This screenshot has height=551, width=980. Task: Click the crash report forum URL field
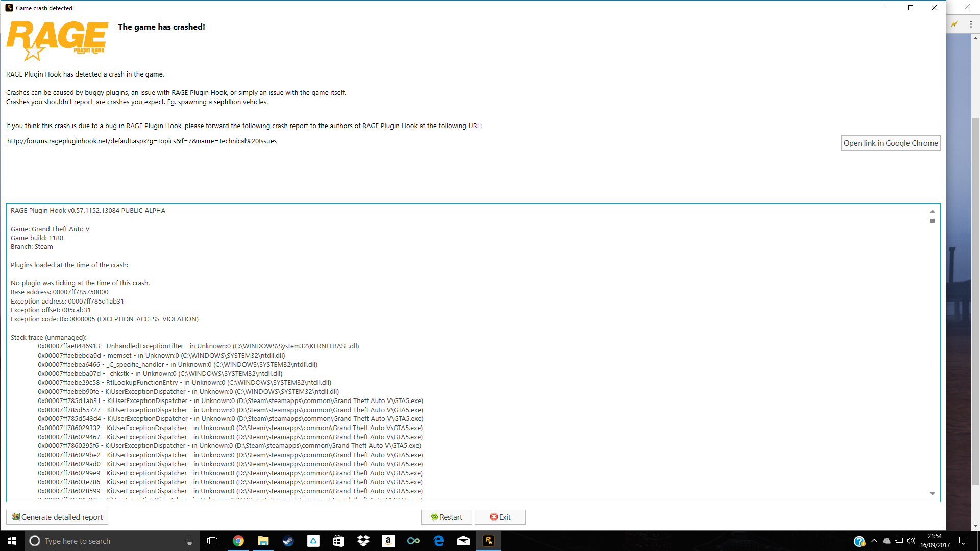tap(142, 141)
